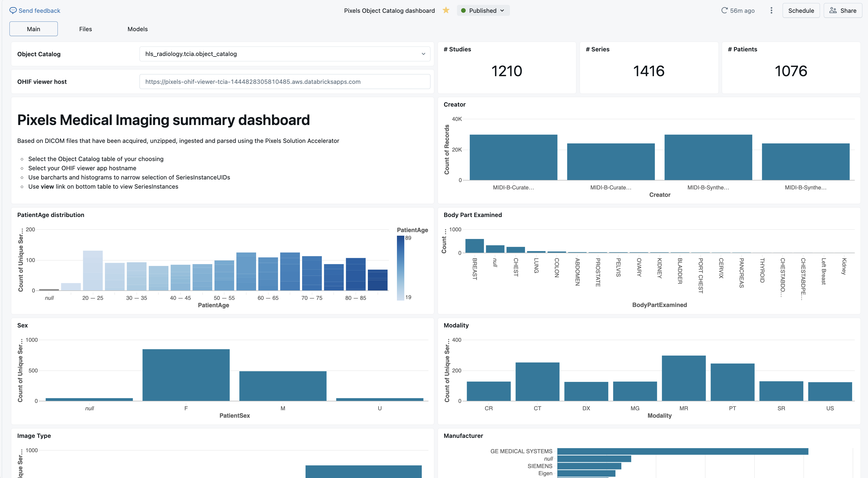Select the Main tab
Screen dimensions: 868x478
coord(33,29)
